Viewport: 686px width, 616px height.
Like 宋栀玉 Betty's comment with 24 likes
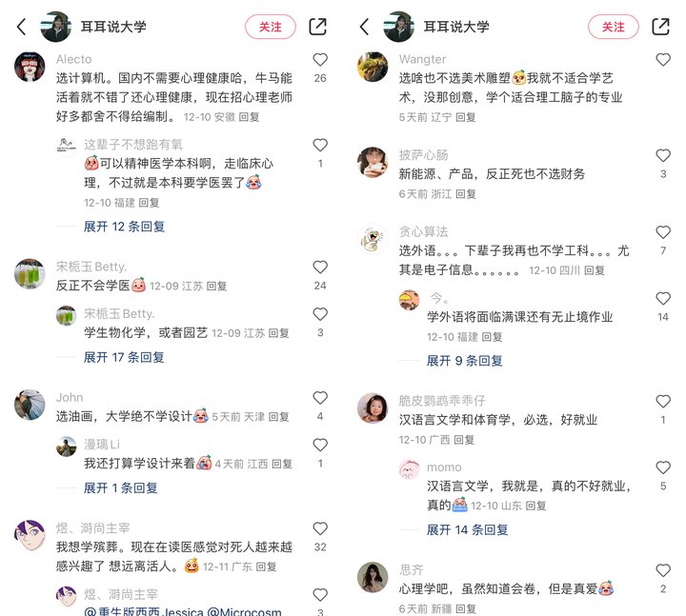pos(320,267)
